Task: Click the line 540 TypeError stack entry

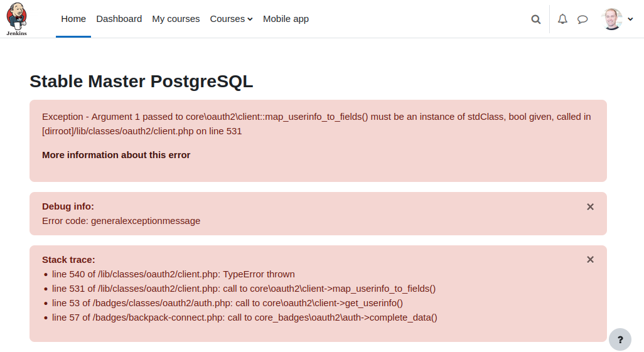Action: coord(173,274)
